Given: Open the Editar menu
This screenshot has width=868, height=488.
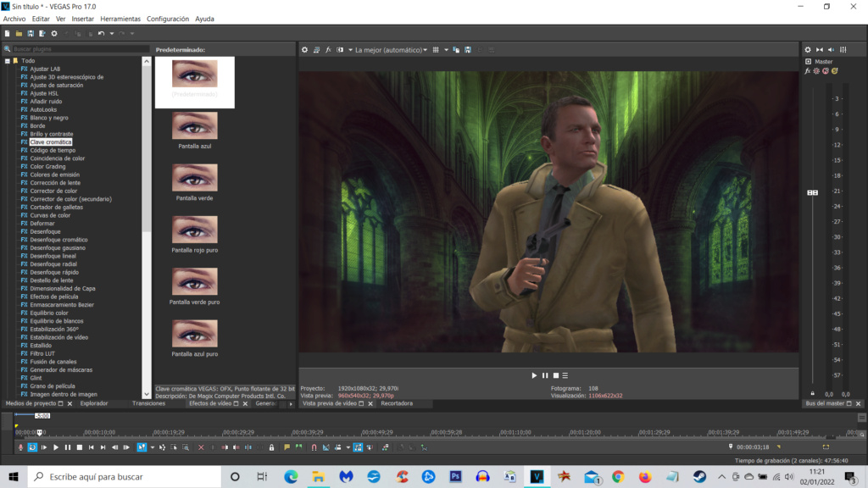Looking at the screenshot, I should (41, 19).
